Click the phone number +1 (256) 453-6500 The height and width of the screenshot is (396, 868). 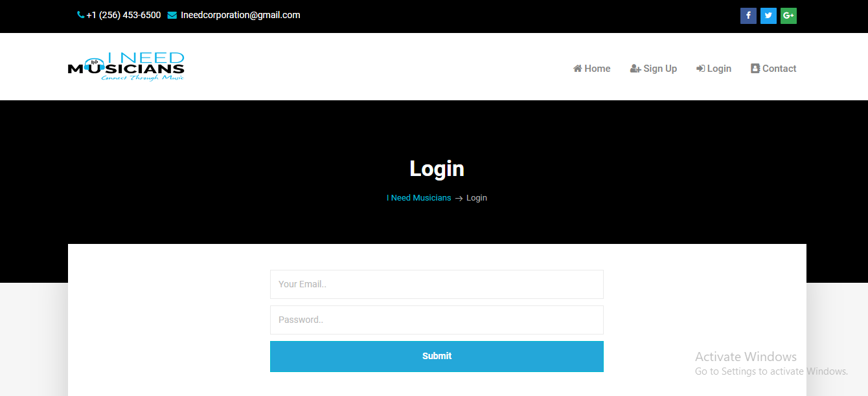(x=124, y=15)
